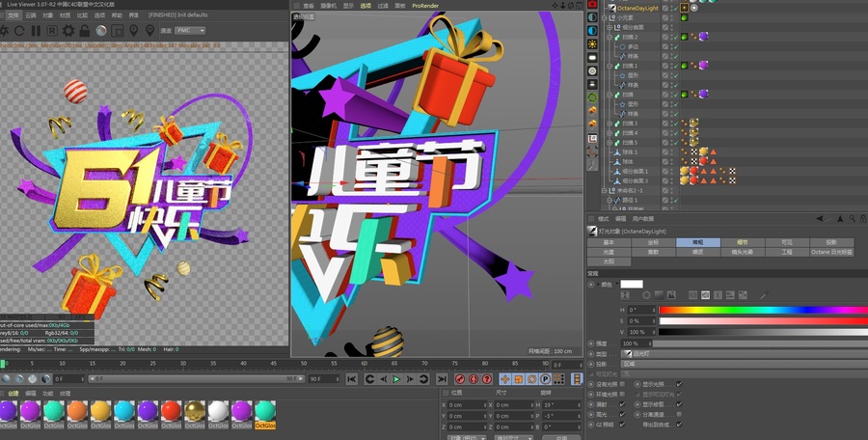The image size is (868, 440).
Task: Select the focus picker pin icon
Action: point(133,31)
